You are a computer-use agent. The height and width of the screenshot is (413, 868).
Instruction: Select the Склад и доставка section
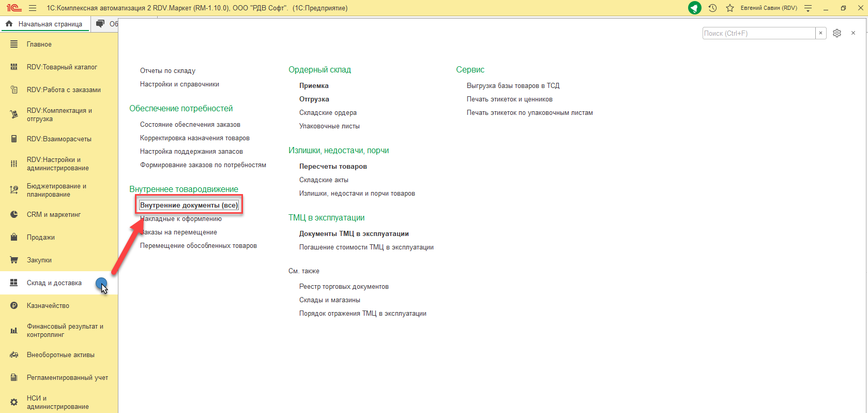click(x=59, y=283)
